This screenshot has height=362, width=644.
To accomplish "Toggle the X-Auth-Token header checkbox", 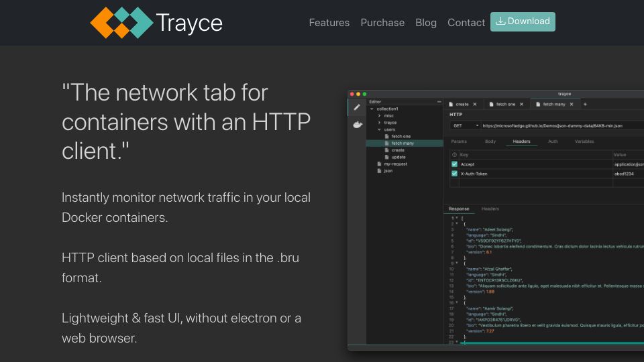I will click(x=454, y=174).
